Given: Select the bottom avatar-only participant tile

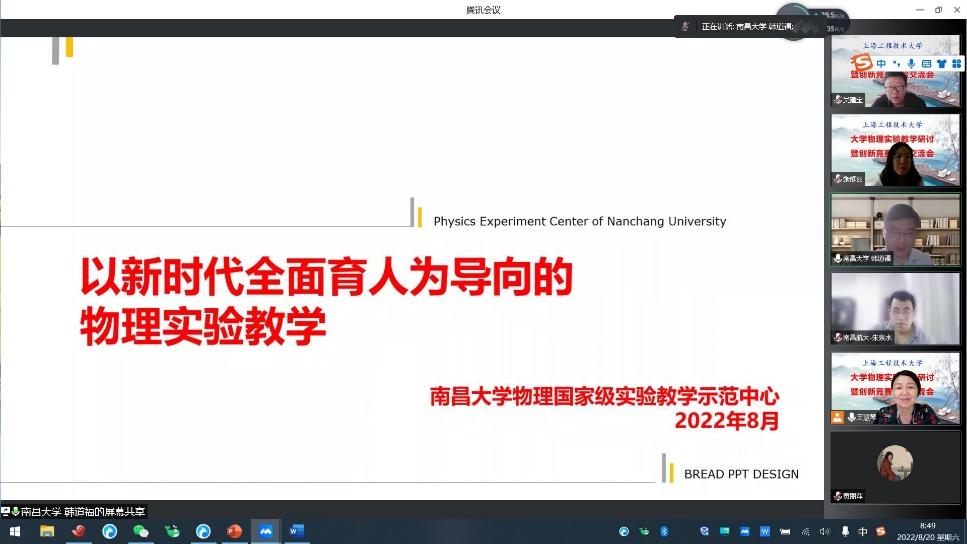Looking at the screenshot, I should pos(895,467).
